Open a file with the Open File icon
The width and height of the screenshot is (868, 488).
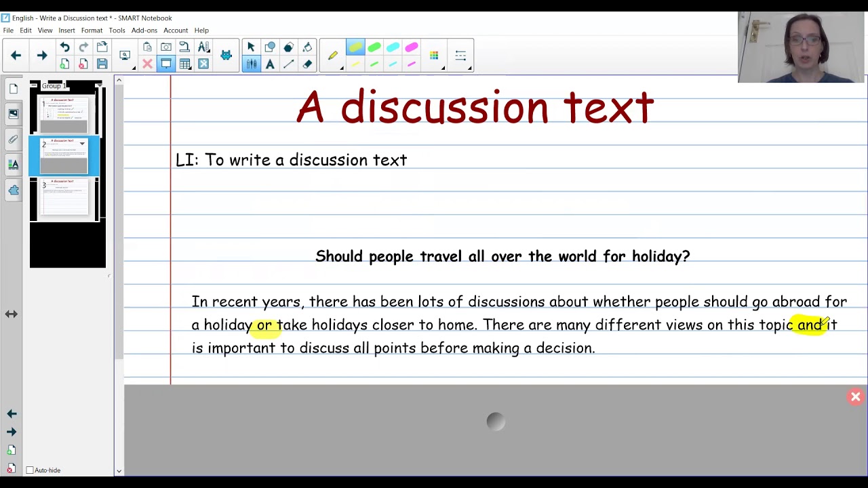pyautogui.click(x=102, y=47)
